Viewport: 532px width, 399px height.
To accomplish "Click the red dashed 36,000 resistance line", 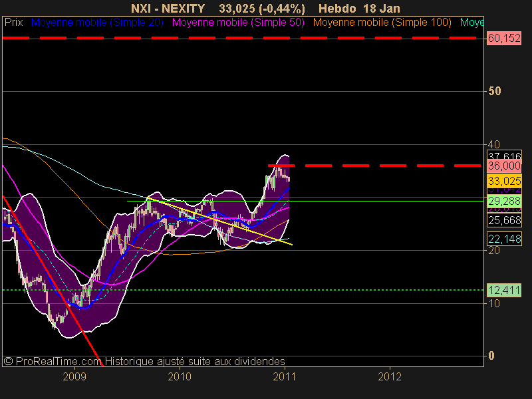I will pyautogui.click(x=374, y=166).
